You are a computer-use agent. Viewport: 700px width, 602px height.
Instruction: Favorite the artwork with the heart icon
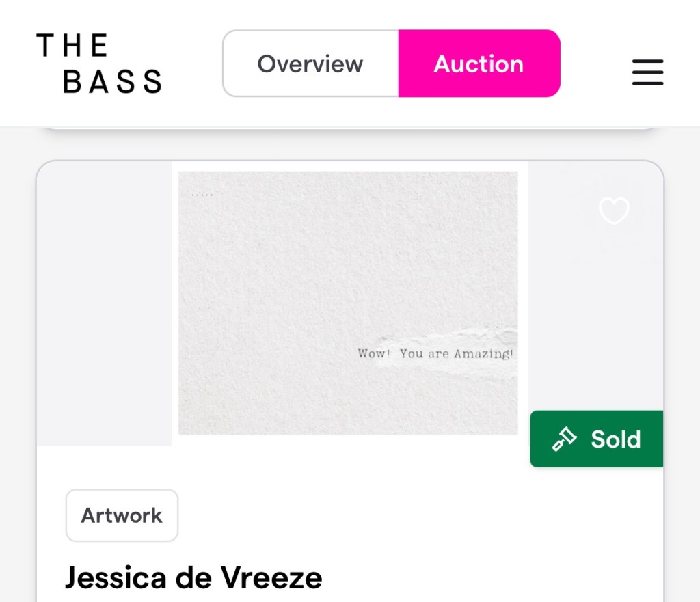[613, 211]
